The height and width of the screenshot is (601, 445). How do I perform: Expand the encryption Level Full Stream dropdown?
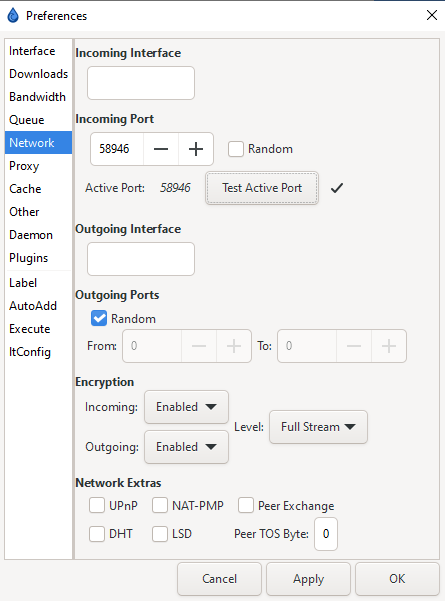coord(318,427)
